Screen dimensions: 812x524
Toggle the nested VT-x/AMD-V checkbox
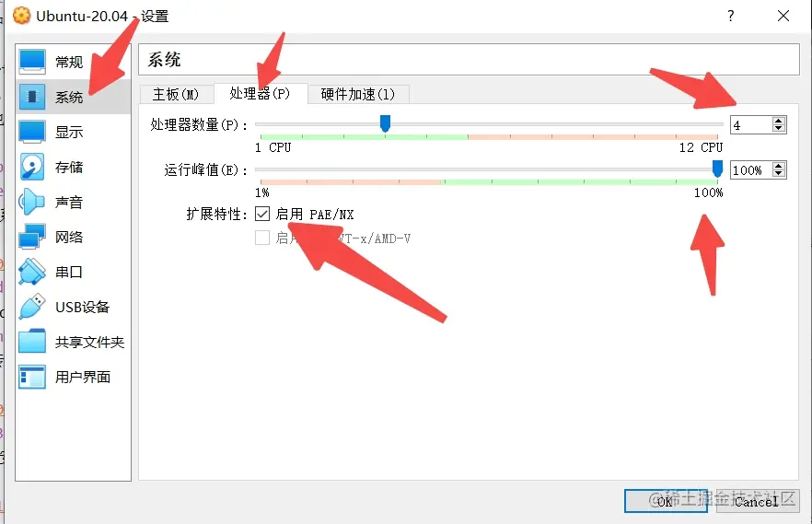tap(262, 238)
